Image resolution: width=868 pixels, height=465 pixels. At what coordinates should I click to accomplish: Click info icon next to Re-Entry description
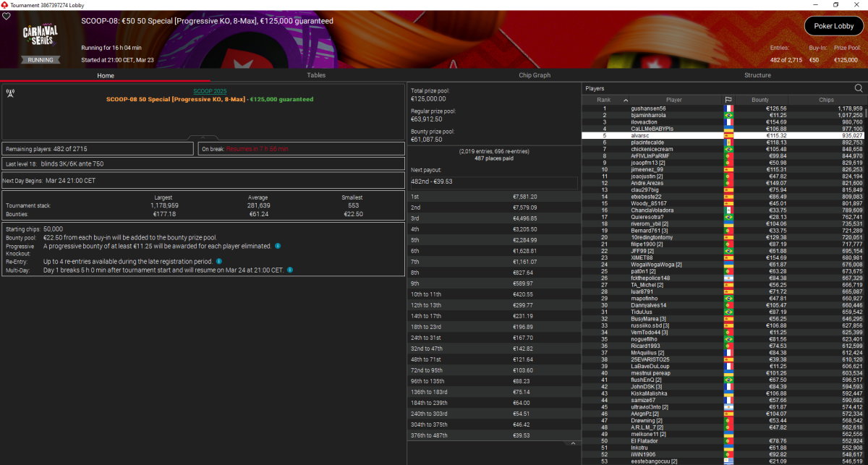point(219,261)
